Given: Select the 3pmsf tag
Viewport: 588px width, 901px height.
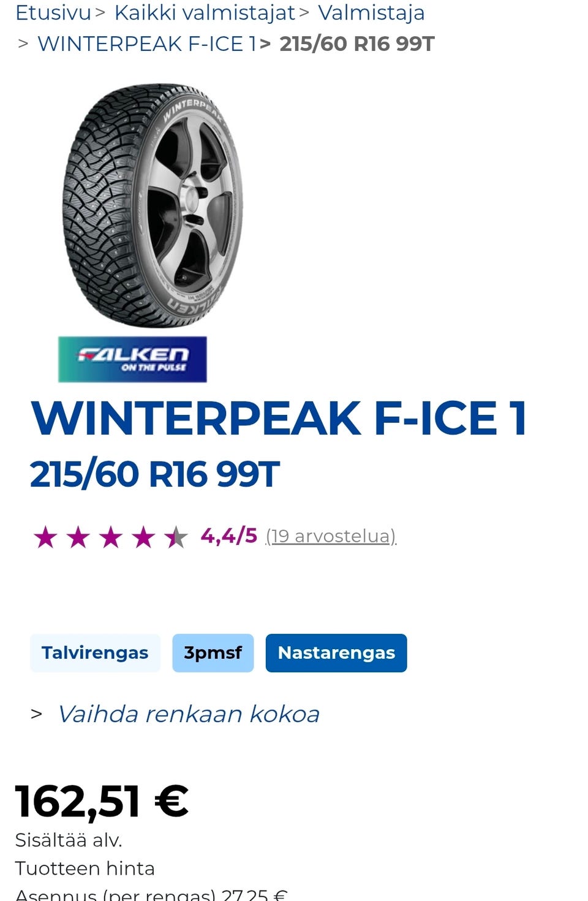Looking at the screenshot, I should tap(213, 653).
